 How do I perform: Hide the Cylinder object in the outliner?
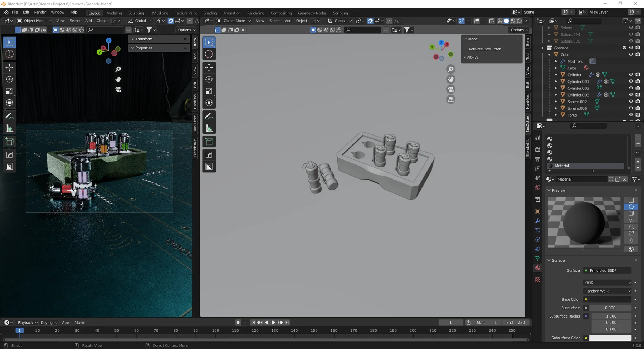click(x=631, y=75)
